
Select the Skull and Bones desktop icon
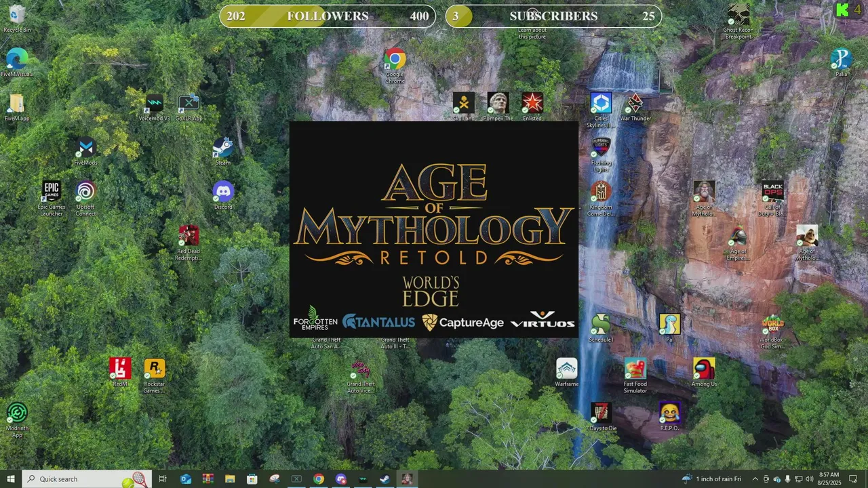(x=463, y=107)
